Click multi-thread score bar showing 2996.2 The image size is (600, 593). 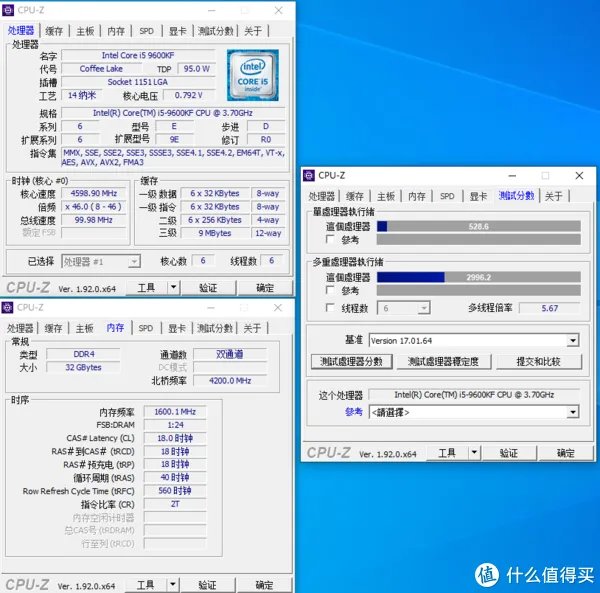(479, 277)
